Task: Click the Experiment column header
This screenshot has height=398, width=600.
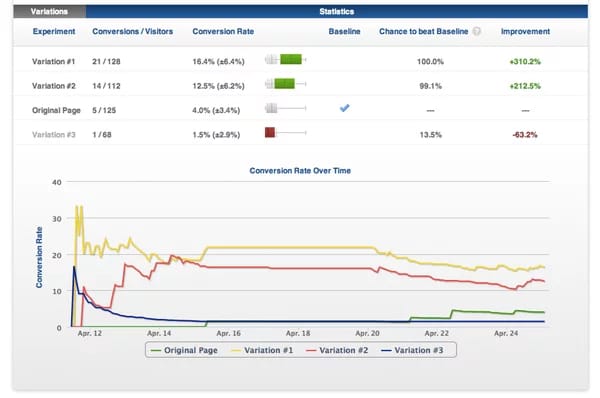Action: (x=54, y=31)
